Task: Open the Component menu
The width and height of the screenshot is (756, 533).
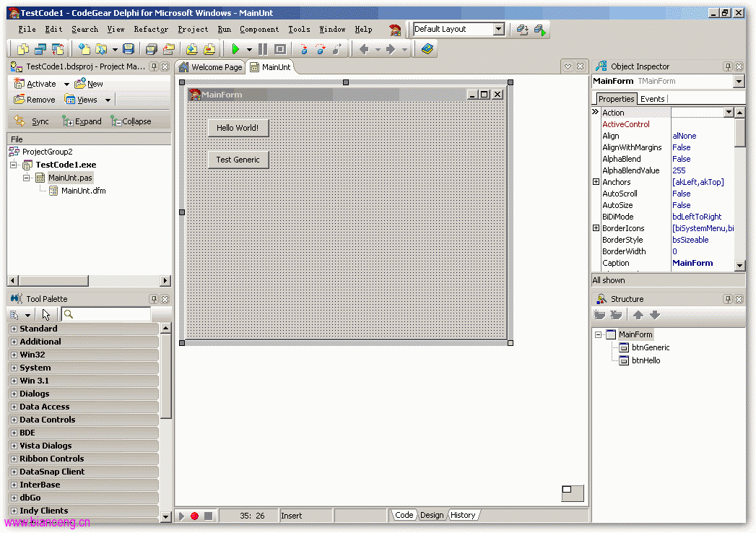Action: pyautogui.click(x=259, y=30)
